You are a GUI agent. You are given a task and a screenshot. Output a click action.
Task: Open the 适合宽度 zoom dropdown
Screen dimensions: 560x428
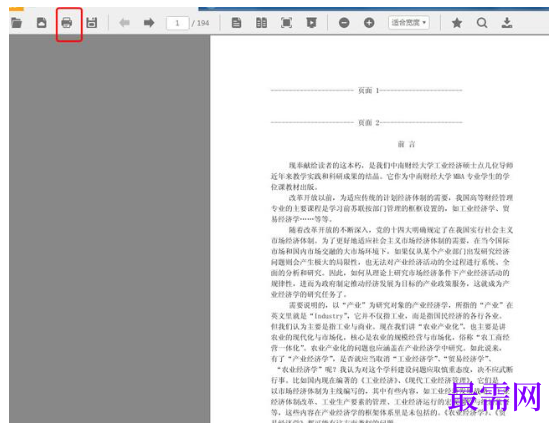point(409,23)
